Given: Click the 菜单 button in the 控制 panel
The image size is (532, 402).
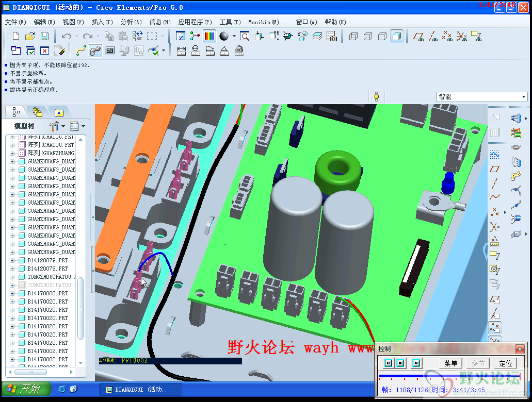Looking at the screenshot, I should pos(450,363).
